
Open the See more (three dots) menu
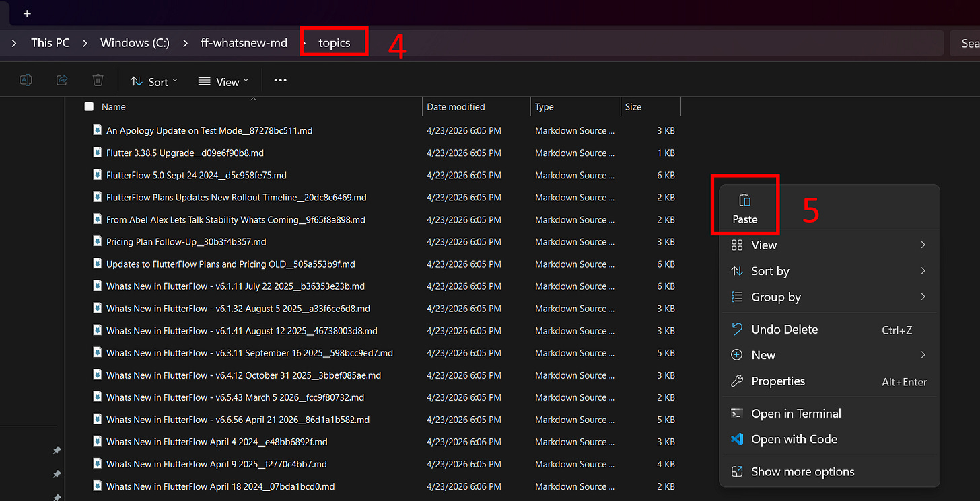[x=281, y=81]
